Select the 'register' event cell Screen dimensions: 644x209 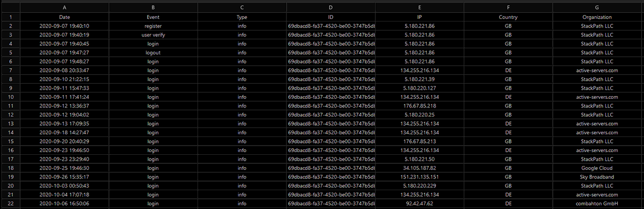coord(153,26)
